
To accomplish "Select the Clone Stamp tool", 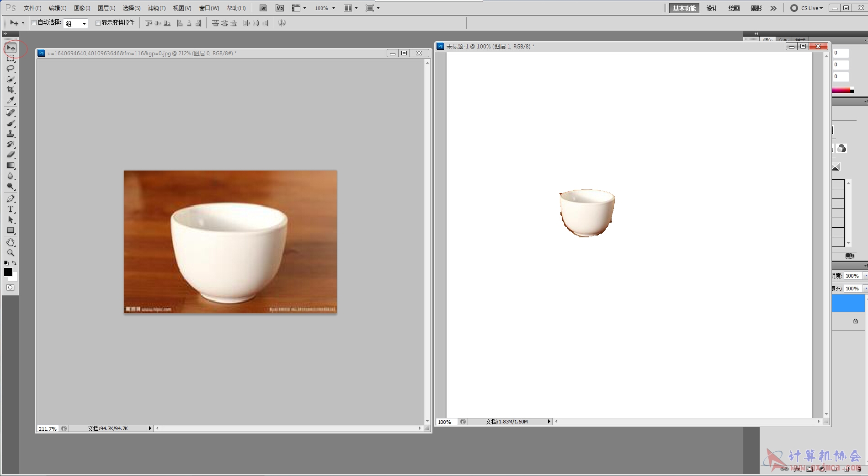I will (11, 134).
